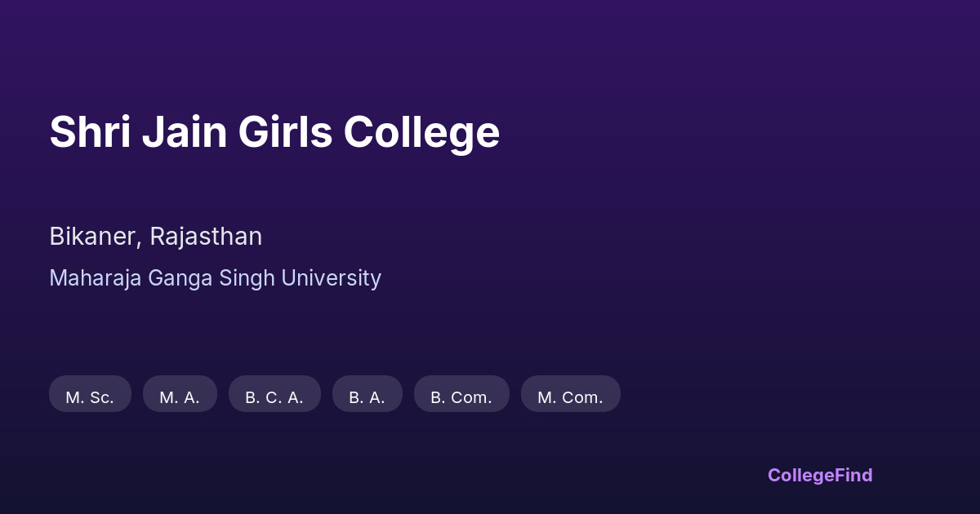The width and height of the screenshot is (980, 514).
Task: Click the word "Rajasthan" in location
Action: point(206,237)
